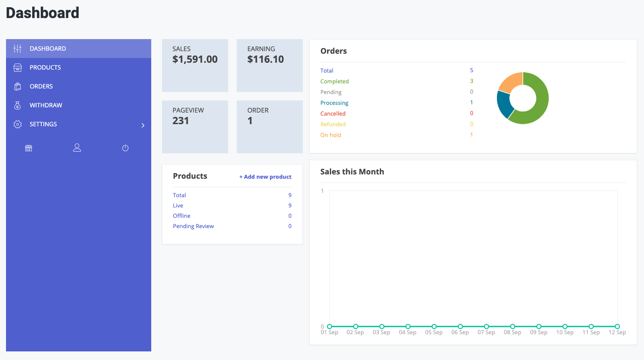Click the SALES $1,591.00 card
Screen dimensions: 644x360
point(195,65)
